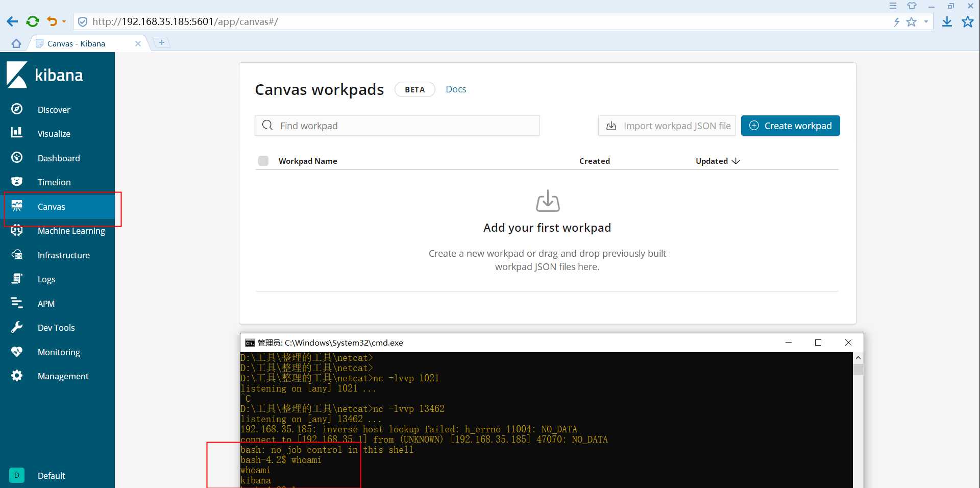
Task: Open Machine Learning in sidebar
Action: tap(57, 231)
